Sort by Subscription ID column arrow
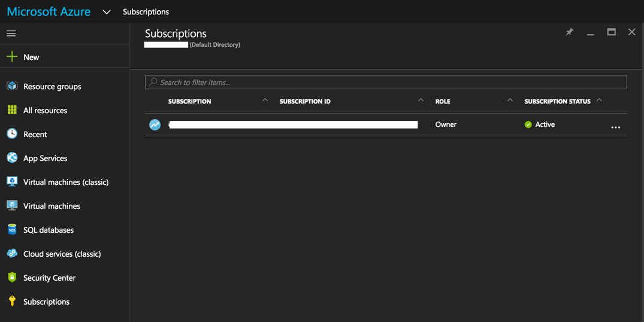The width and height of the screenshot is (644, 322). [421, 101]
